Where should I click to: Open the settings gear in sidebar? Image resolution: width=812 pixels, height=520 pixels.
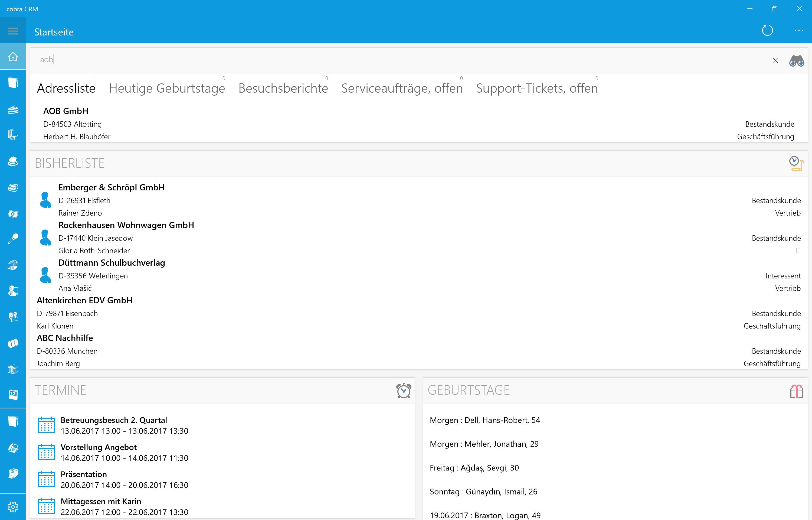click(x=13, y=506)
